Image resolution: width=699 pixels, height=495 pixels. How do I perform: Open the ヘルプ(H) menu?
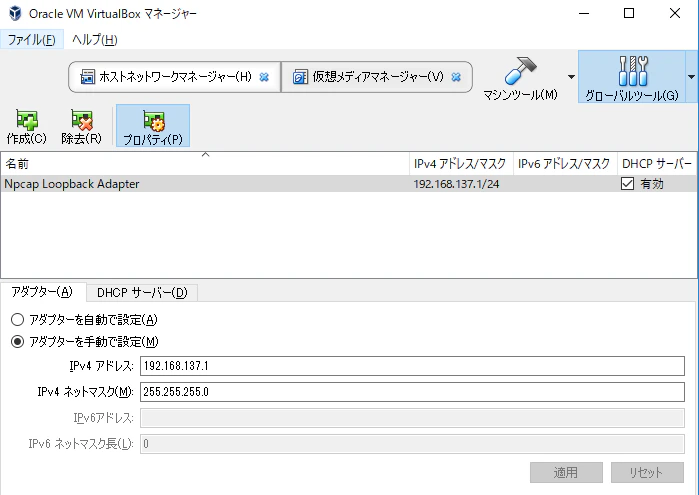(x=95, y=40)
